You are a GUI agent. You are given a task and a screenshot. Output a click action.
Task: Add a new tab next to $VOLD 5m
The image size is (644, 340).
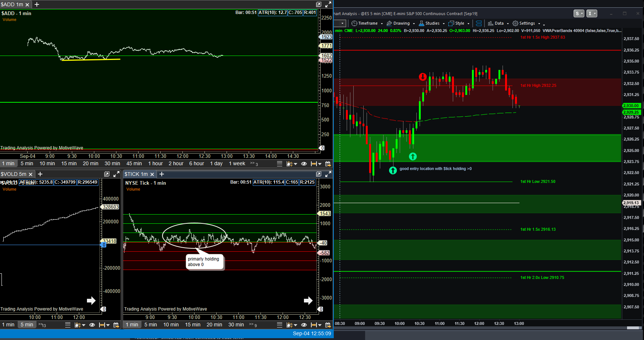pyautogui.click(x=41, y=174)
